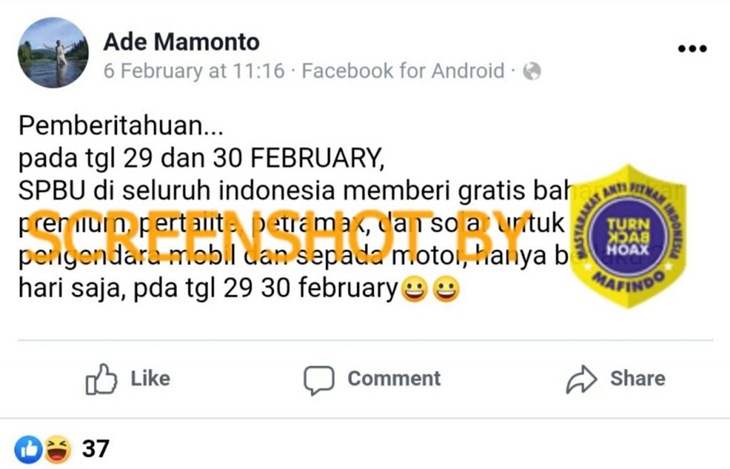Click the Turn Back Hoax Mafindo badge
This screenshot has width=730, height=469.
(x=629, y=236)
